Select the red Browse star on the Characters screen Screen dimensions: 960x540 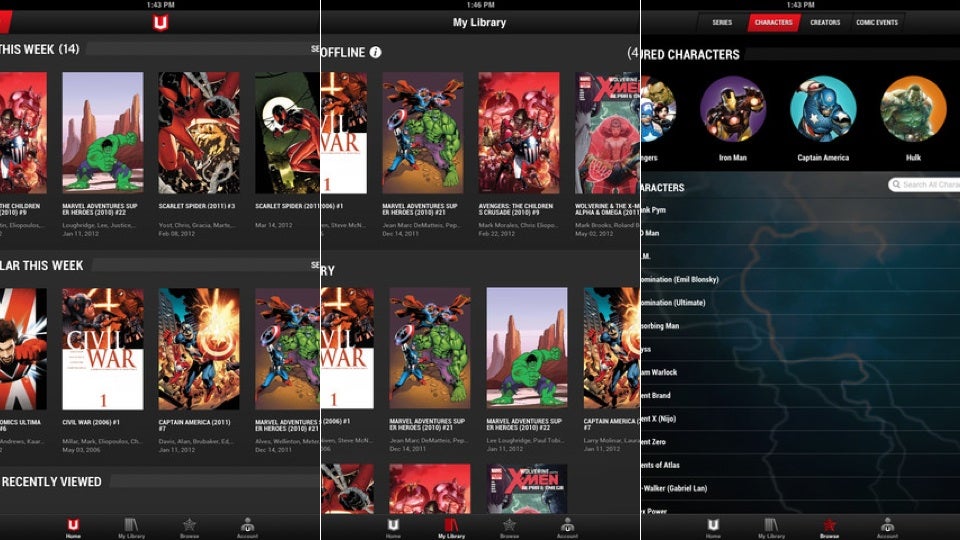pyautogui.click(x=830, y=527)
